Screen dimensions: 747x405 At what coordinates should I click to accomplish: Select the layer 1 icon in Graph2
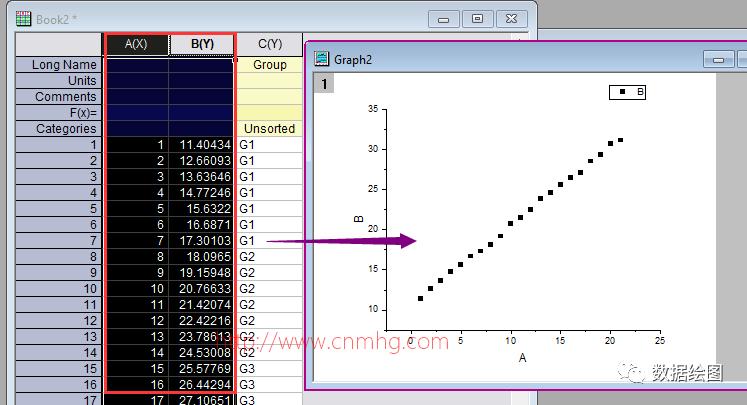[324, 84]
